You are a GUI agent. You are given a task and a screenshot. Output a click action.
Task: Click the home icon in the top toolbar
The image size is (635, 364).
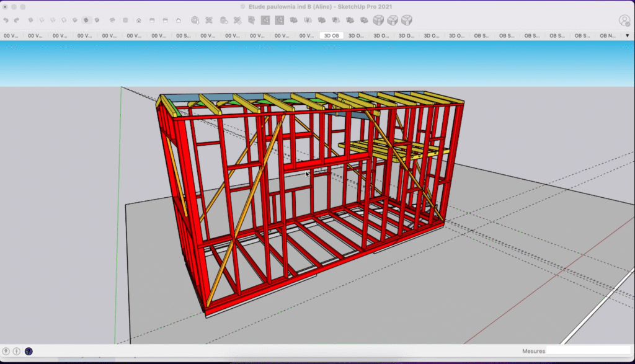pyautogui.click(x=140, y=19)
